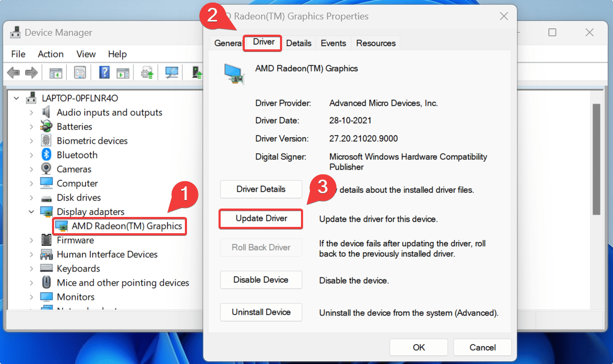Open properties using the Properties toolbar icon

point(80,72)
